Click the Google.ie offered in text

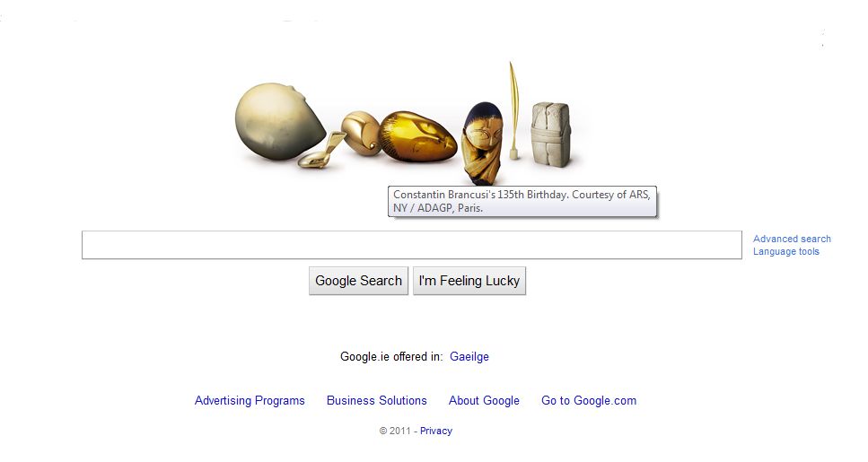[391, 356]
